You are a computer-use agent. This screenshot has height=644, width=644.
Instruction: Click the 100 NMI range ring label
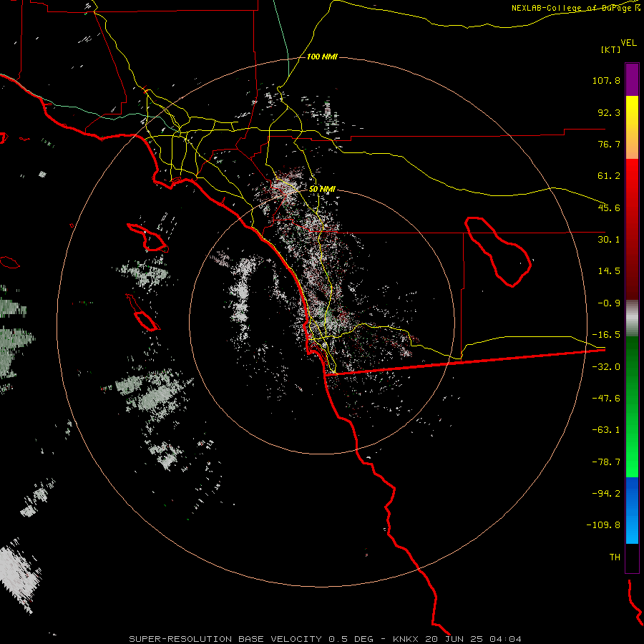pos(321,57)
